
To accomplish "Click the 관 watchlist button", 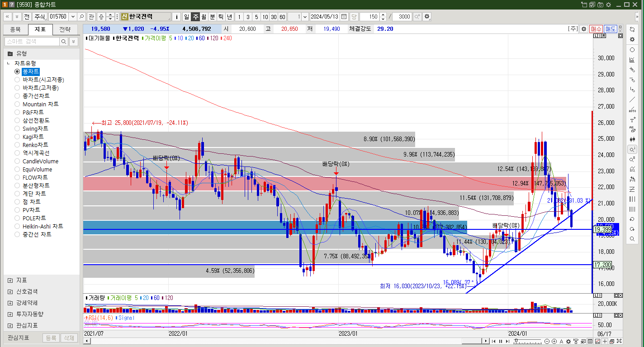I will [91, 17].
